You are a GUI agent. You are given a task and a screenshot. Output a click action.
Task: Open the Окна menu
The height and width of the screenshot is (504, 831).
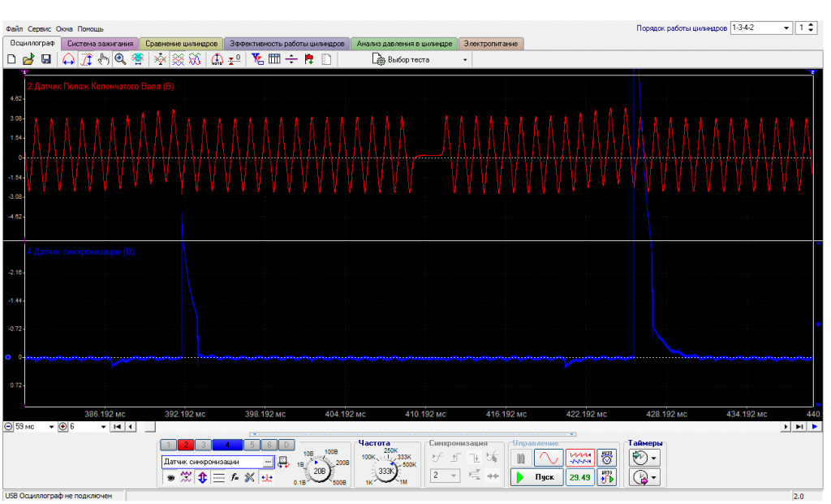[64, 28]
